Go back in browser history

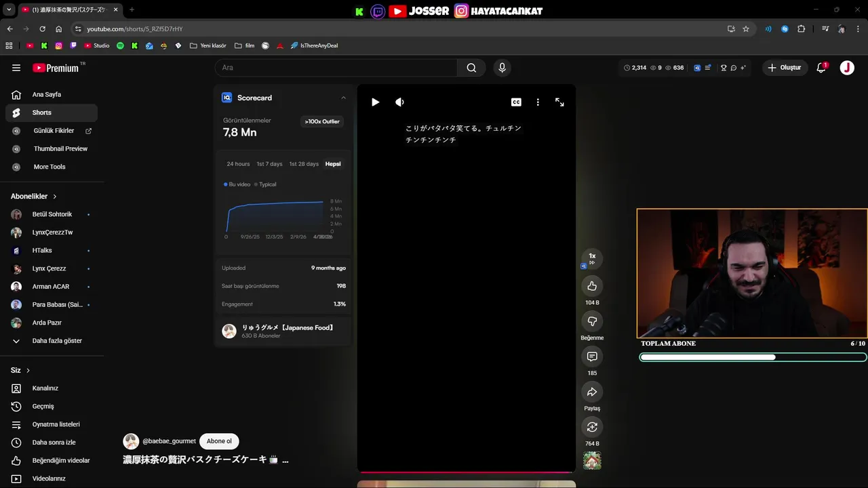[9, 29]
